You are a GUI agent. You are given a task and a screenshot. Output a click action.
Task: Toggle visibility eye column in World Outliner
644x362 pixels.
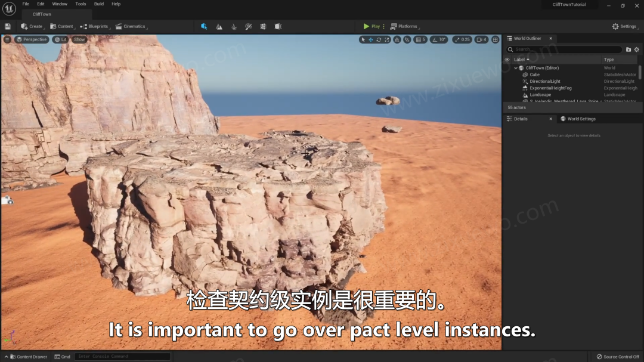[507, 59]
